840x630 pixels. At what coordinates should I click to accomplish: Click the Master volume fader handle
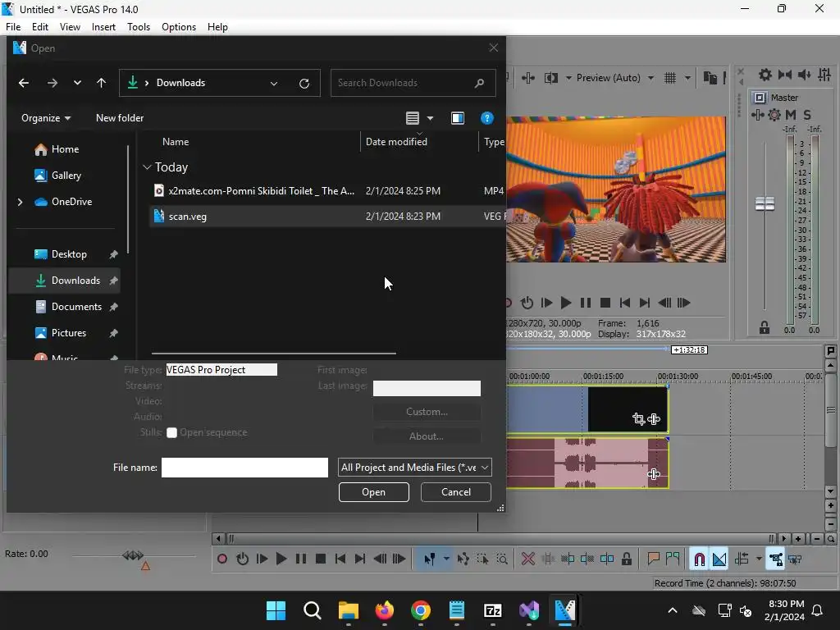(x=765, y=203)
